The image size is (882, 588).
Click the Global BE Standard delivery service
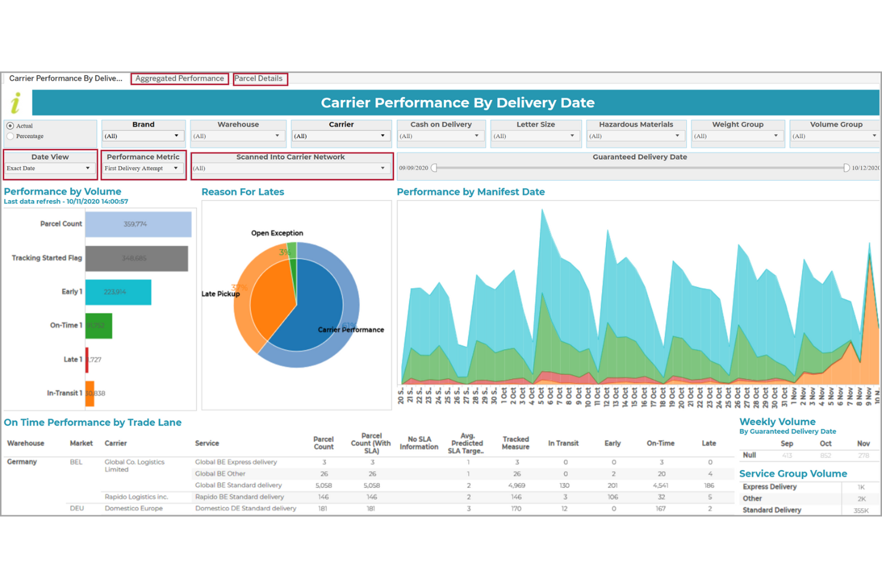point(238,486)
